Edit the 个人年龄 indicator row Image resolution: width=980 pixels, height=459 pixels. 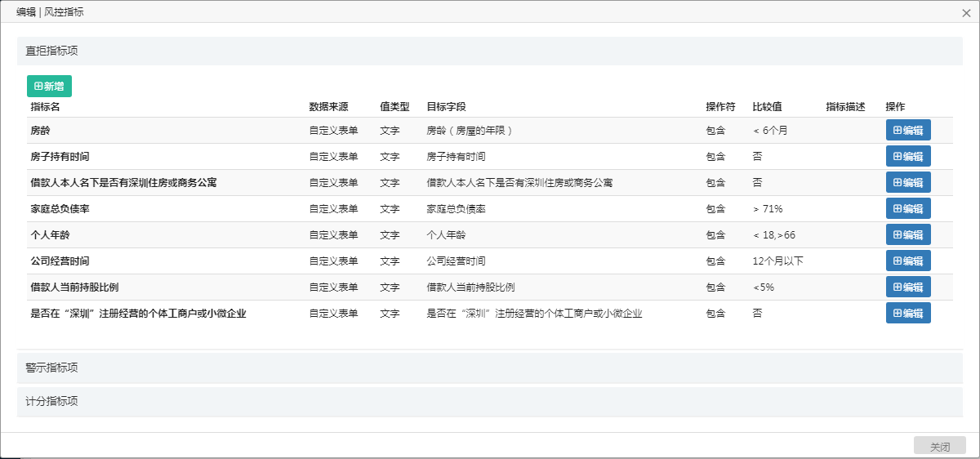coord(908,235)
